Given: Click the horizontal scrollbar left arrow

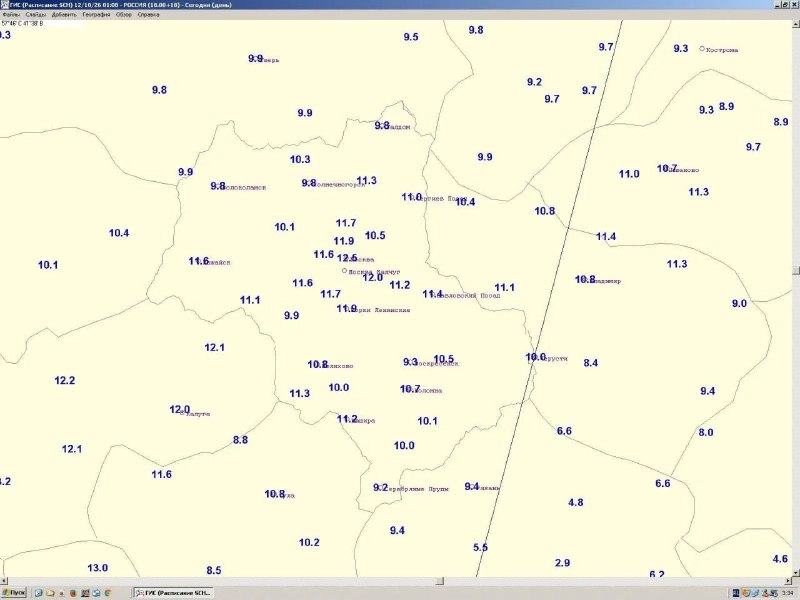Looking at the screenshot, I should coord(4,581).
